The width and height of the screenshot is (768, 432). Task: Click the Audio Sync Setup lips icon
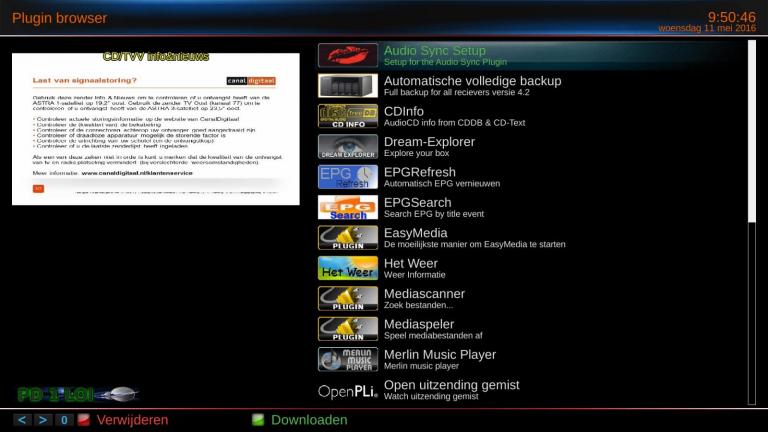point(347,56)
